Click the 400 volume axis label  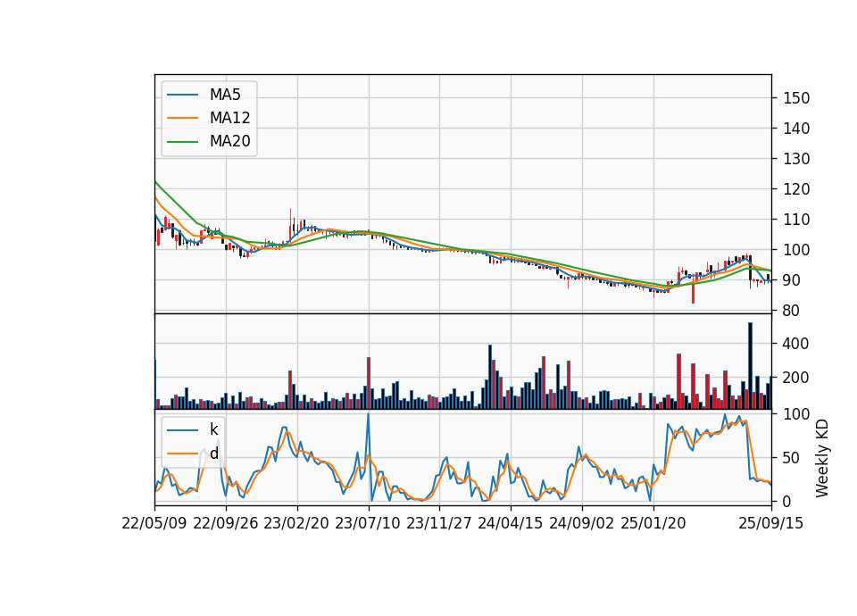pos(796,344)
